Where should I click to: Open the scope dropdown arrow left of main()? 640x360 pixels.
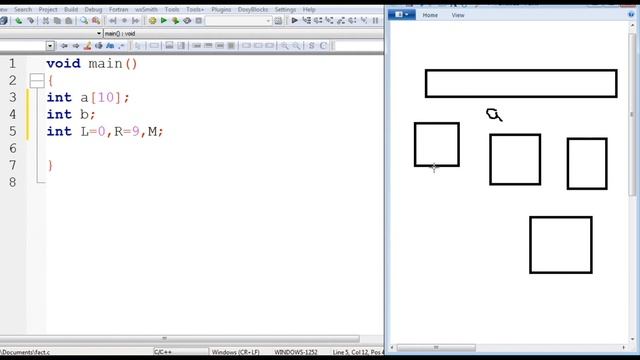[x=99, y=33]
